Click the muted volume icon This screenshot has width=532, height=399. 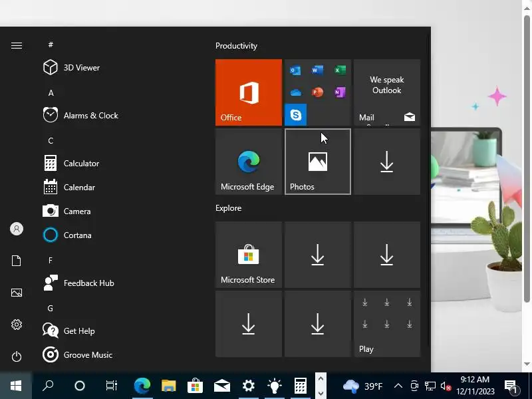(446, 386)
